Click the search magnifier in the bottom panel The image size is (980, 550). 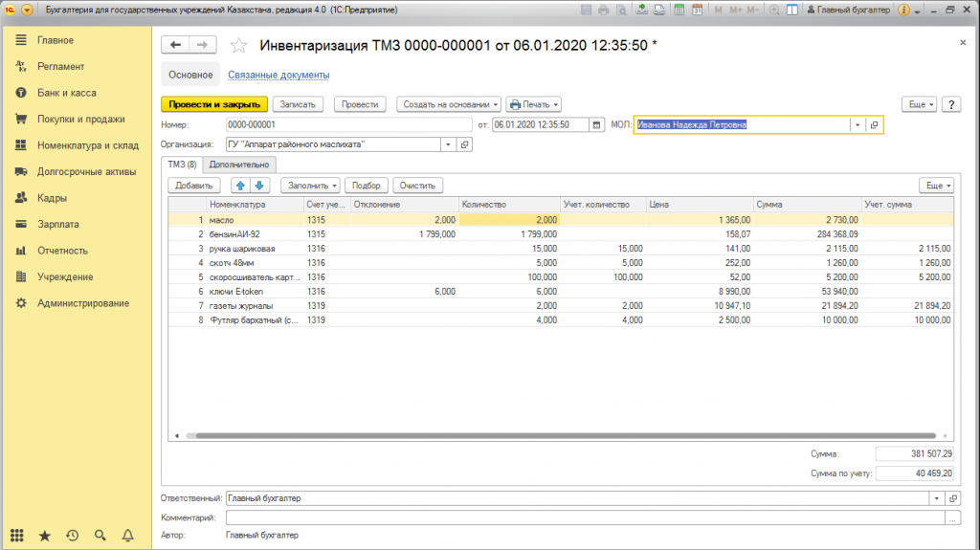click(100, 537)
